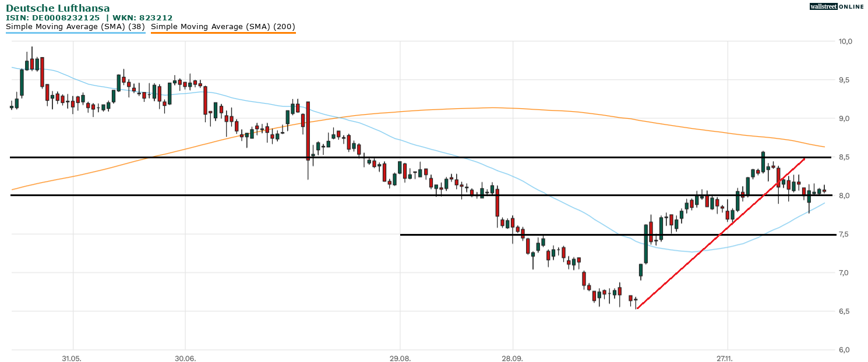
Task: Click the 6,0 price axis label
Action: point(845,350)
